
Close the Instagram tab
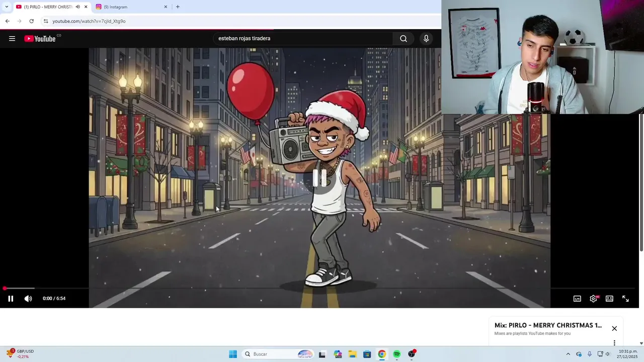tap(166, 7)
